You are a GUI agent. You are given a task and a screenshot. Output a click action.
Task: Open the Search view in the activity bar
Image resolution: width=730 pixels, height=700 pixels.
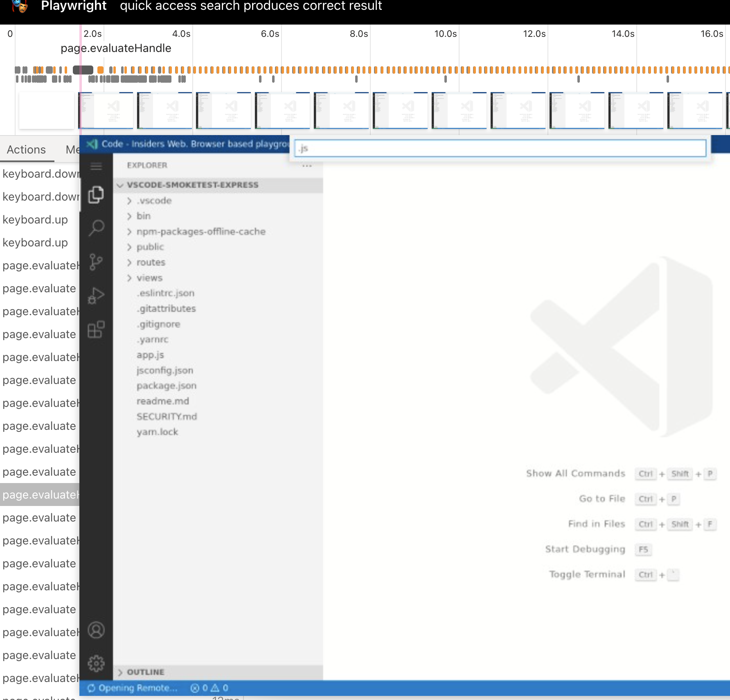96,228
